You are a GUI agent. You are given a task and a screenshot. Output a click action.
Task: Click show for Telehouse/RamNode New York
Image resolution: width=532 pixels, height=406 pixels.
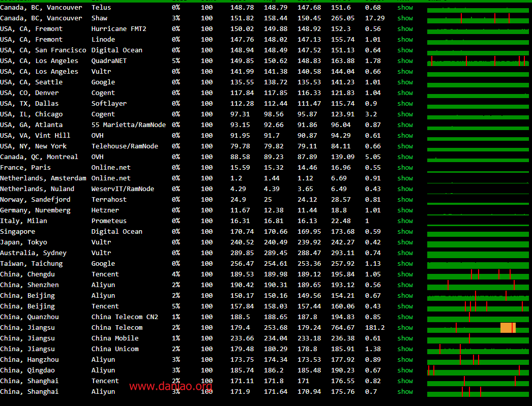click(x=405, y=146)
